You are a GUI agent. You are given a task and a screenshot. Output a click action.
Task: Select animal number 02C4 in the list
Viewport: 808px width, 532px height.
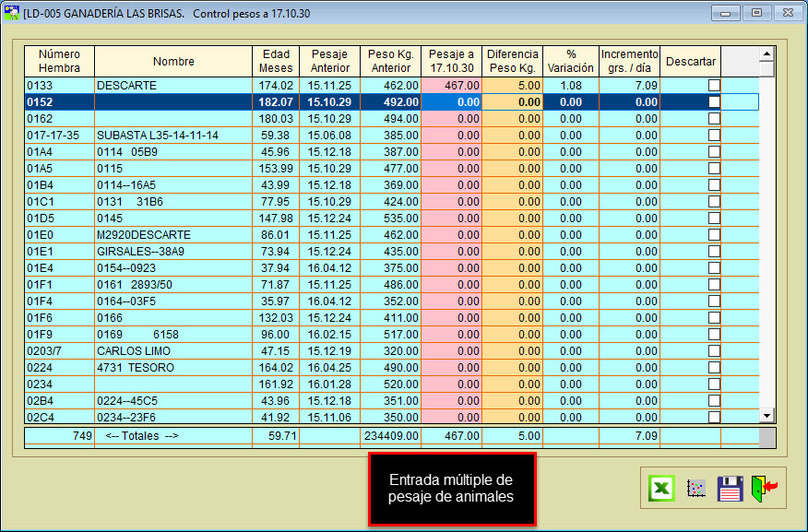(59, 418)
